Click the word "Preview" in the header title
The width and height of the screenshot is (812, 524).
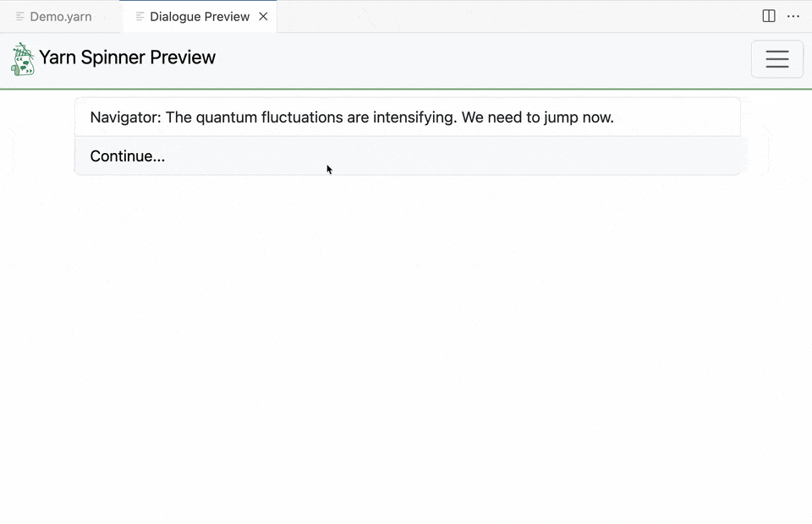point(182,57)
